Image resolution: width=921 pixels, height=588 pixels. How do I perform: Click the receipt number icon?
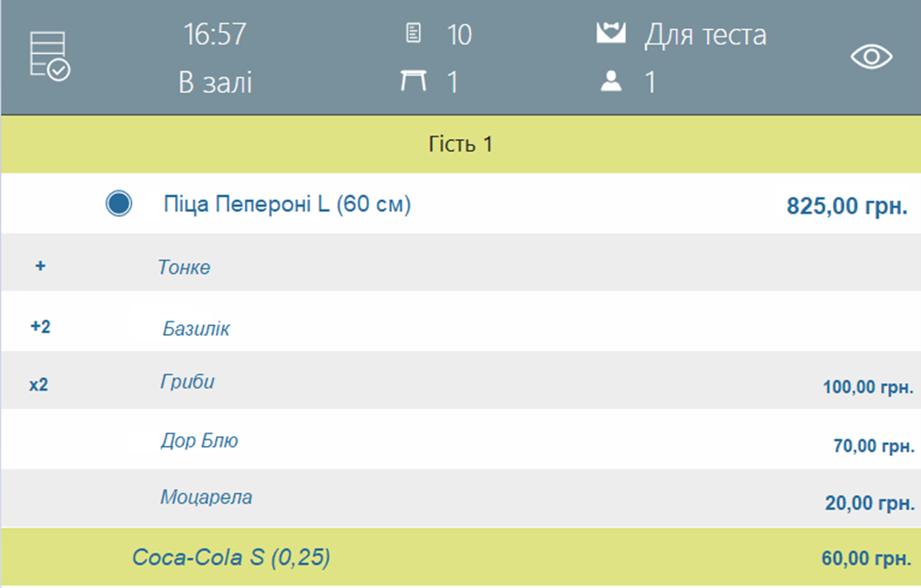414,33
